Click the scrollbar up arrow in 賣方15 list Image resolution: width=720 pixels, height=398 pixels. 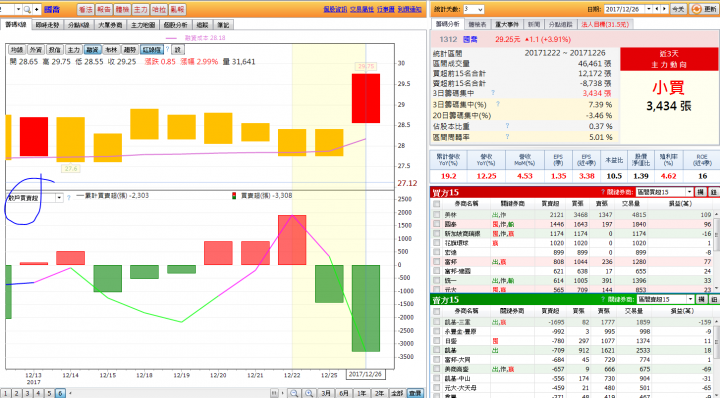715,321
